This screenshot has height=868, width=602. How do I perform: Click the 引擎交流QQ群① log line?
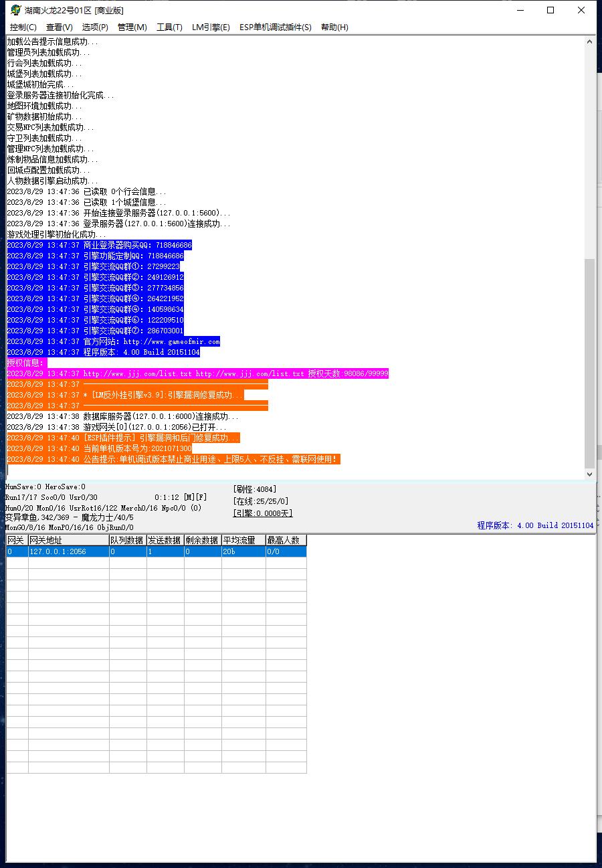[x=95, y=266]
